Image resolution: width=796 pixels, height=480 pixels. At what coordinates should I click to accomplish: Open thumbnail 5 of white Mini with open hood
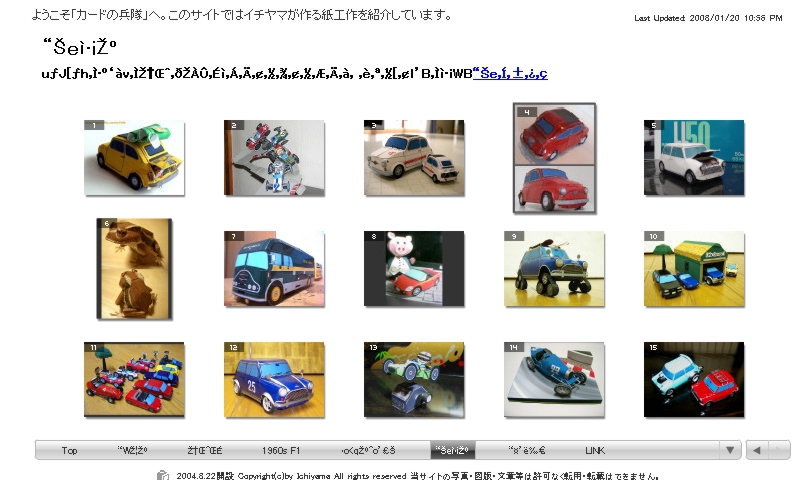[694, 157]
